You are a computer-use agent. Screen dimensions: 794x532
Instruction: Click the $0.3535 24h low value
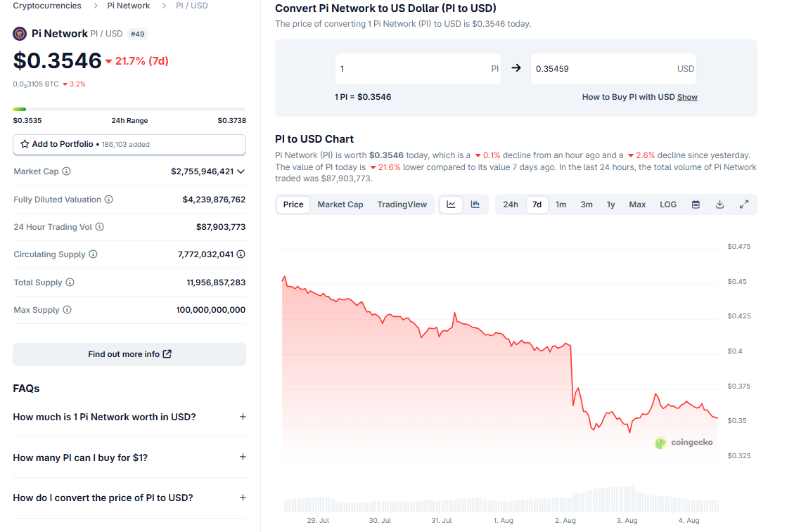point(27,120)
